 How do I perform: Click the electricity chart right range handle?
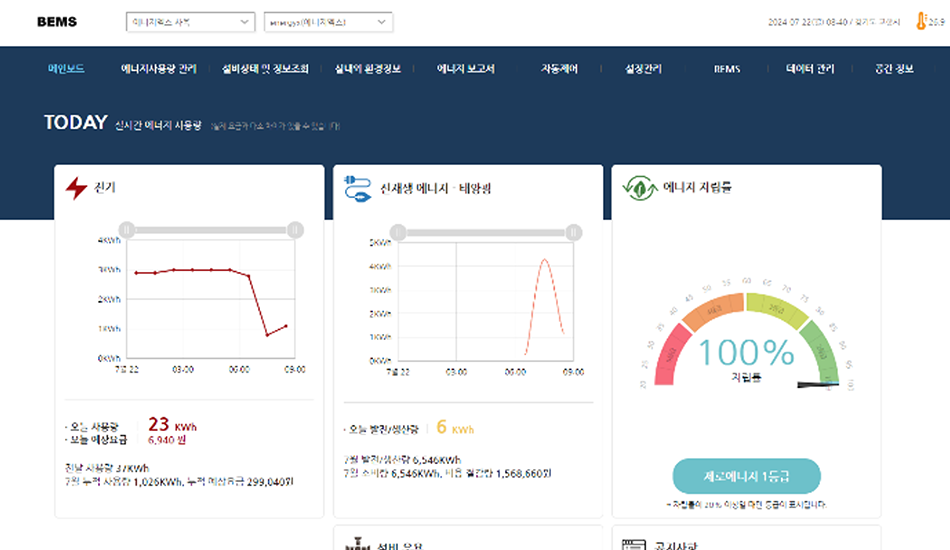[x=295, y=231]
